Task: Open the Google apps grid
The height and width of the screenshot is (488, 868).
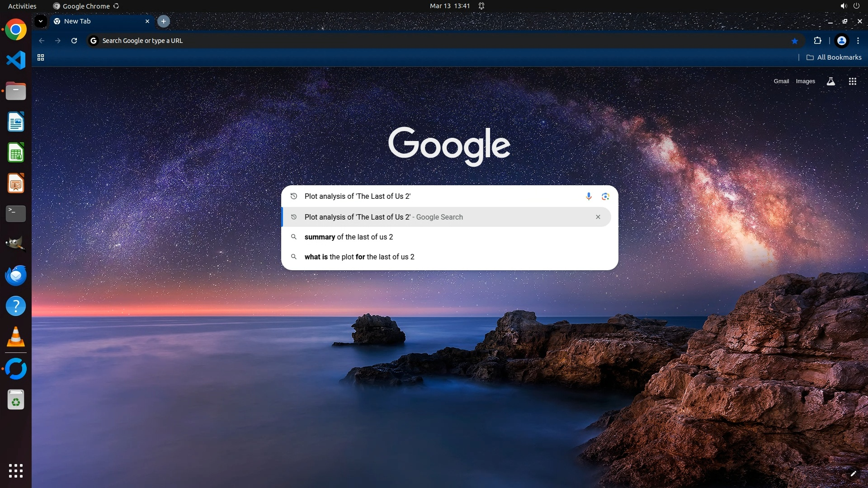Action: pyautogui.click(x=852, y=81)
